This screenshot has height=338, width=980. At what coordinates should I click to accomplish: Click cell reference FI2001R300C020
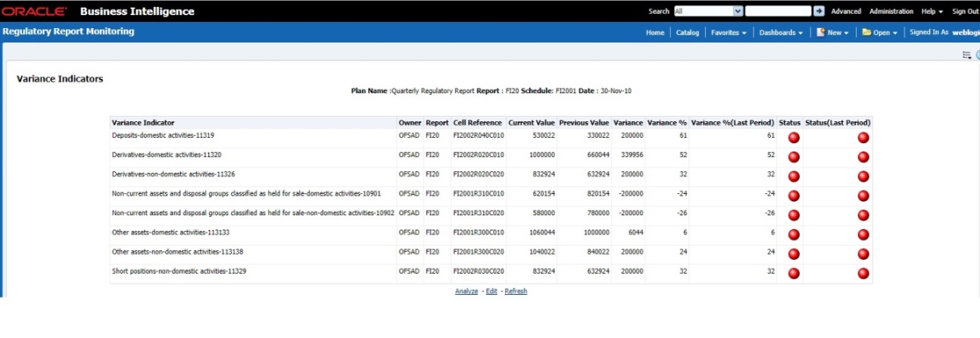click(x=479, y=252)
